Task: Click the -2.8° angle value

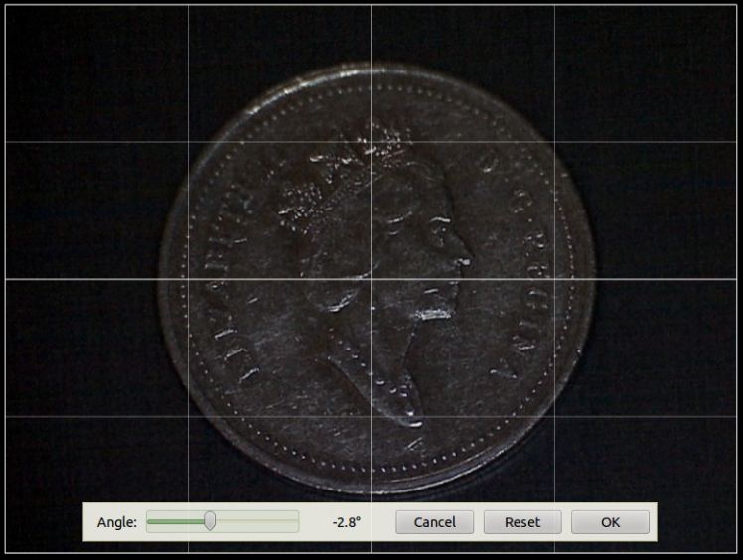Action: coord(347,522)
